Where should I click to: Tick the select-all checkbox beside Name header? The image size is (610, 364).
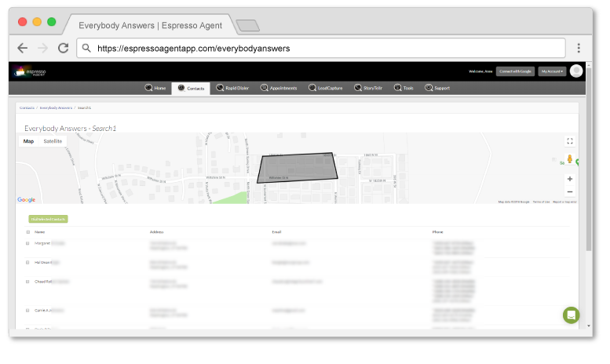pyautogui.click(x=28, y=232)
